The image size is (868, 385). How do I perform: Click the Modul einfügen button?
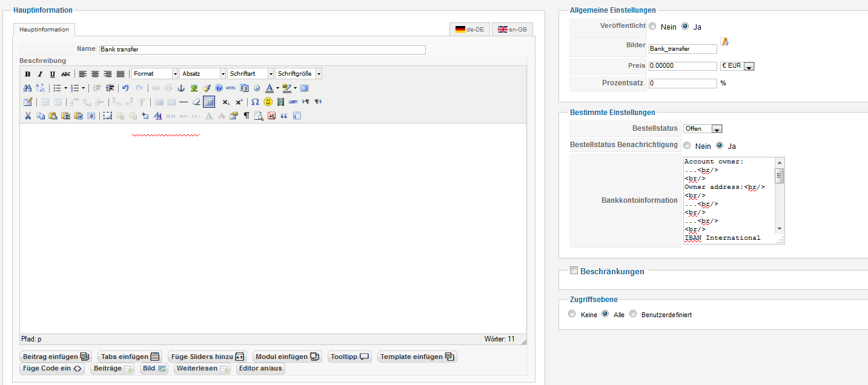point(287,357)
